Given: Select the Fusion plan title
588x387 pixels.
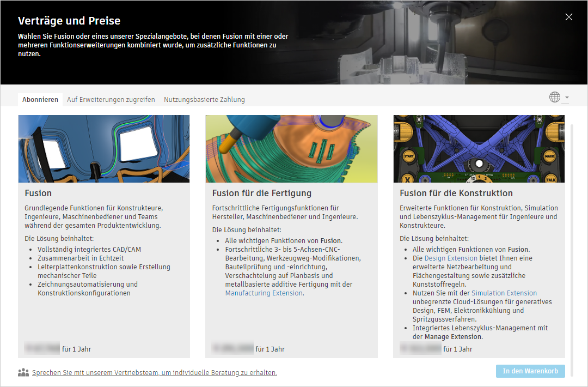Looking at the screenshot, I should point(38,194).
